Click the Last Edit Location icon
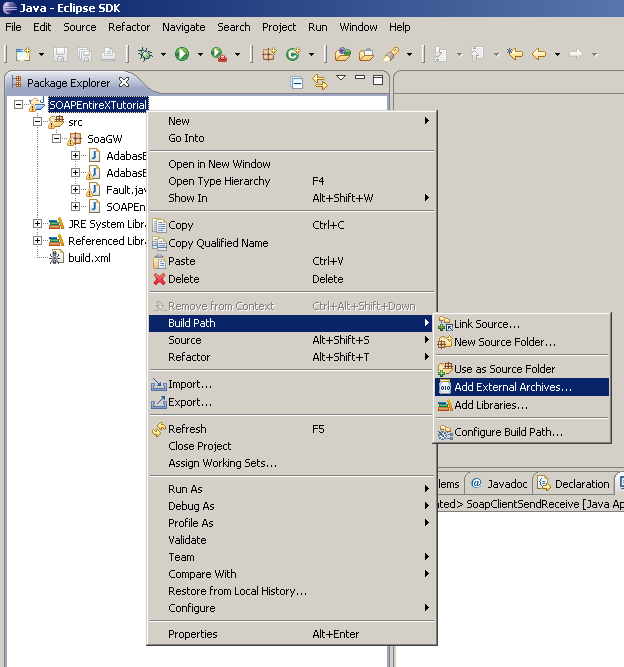The height and width of the screenshot is (667, 624). [515, 54]
